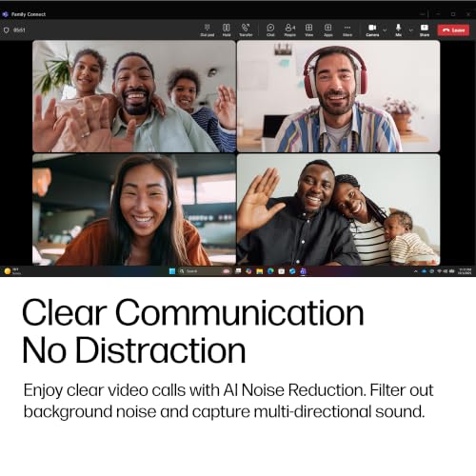Select the headphones man's video tile
Image resolution: width=476 pixels, height=476 pixels.
pos(338,96)
